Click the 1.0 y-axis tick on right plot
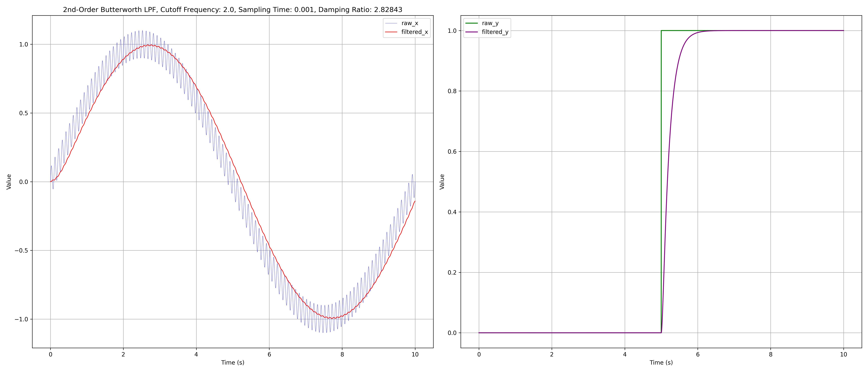 tap(452, 31)
